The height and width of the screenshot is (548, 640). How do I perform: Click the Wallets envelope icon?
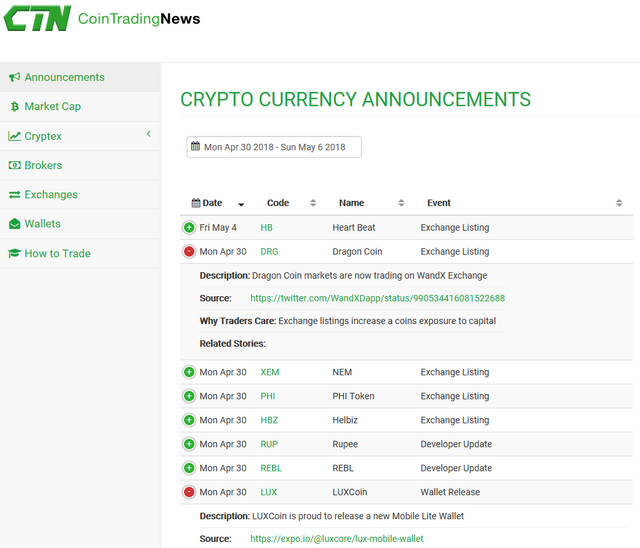(15, 224)
